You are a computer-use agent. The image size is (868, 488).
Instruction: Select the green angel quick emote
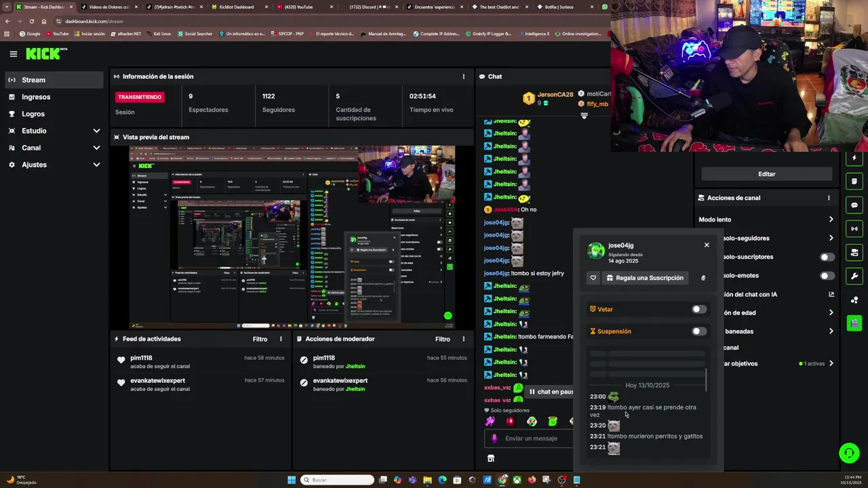(553, 422)
